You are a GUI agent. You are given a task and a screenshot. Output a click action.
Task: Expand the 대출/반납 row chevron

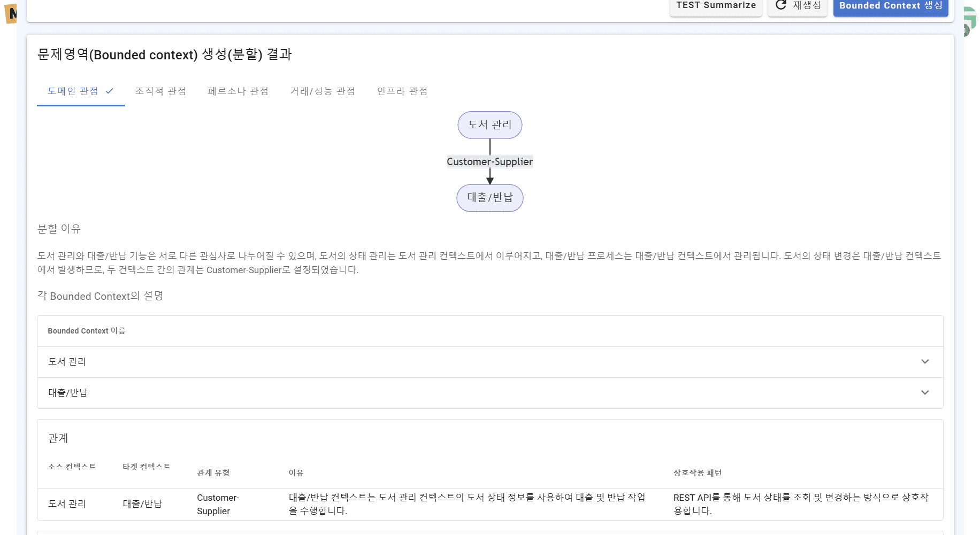point(925,393)
